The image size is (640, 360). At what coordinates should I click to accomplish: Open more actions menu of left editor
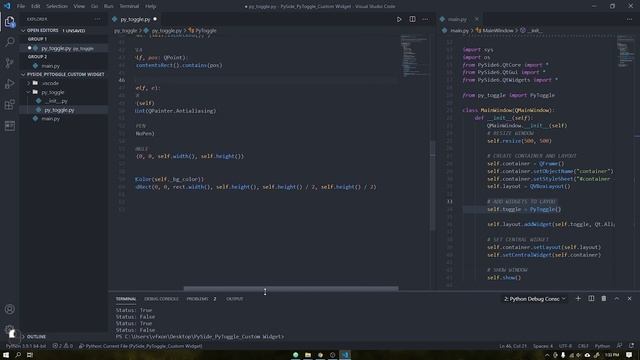pos(425,19)
